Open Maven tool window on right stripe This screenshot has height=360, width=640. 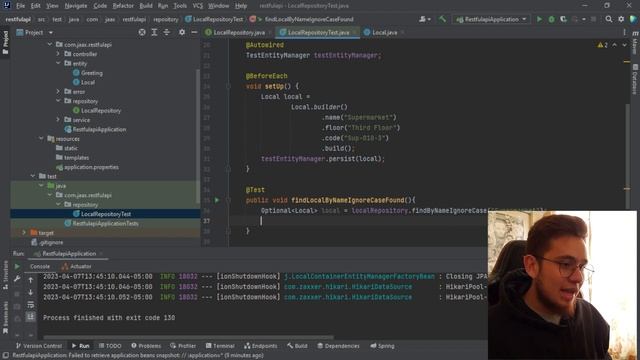click(x=635, y=42)
